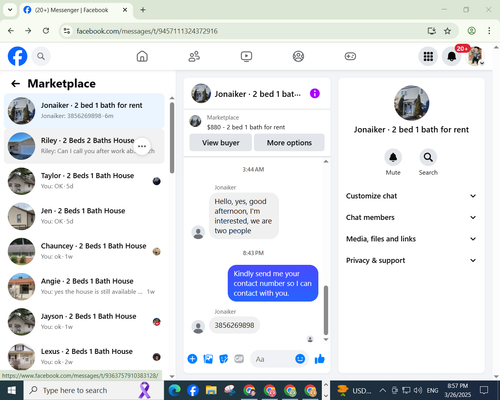Click the facebook.com address bar URL
This screenshot has width=500, height=400.
pos(147,31)
